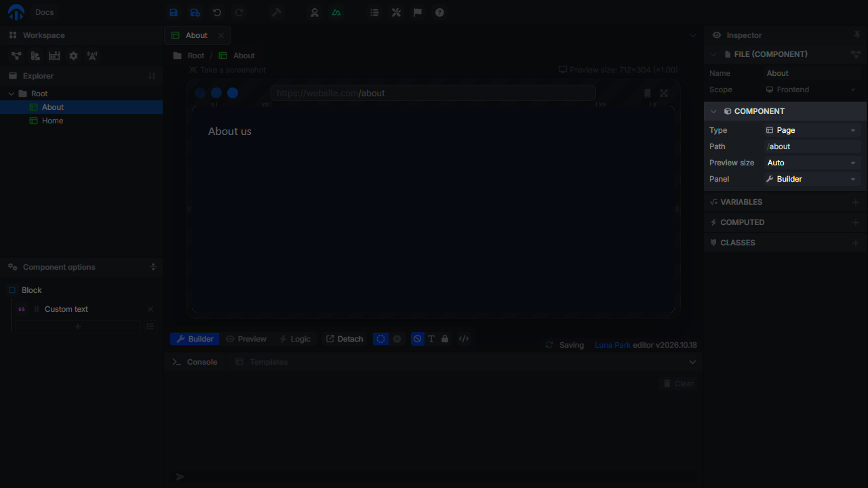Close the About tab
The width and height of the screenshot is (868, 488).
coord(221,35)
